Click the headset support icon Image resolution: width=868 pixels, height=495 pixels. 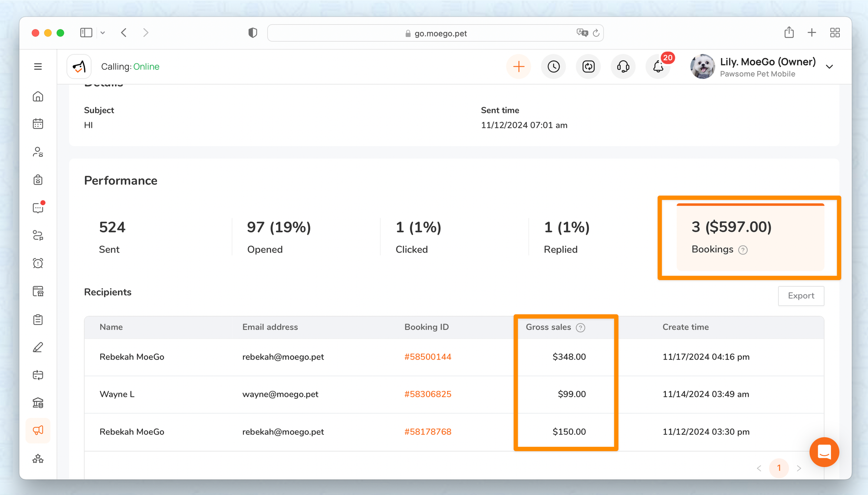(x=623, y=67)
